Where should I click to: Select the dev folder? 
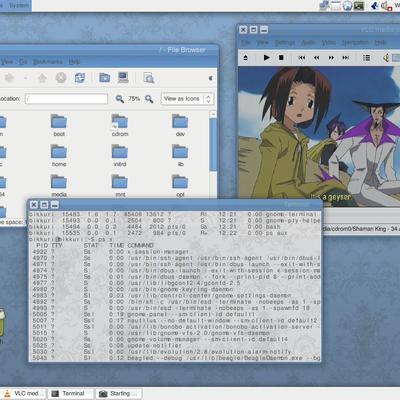pos(180,126)
